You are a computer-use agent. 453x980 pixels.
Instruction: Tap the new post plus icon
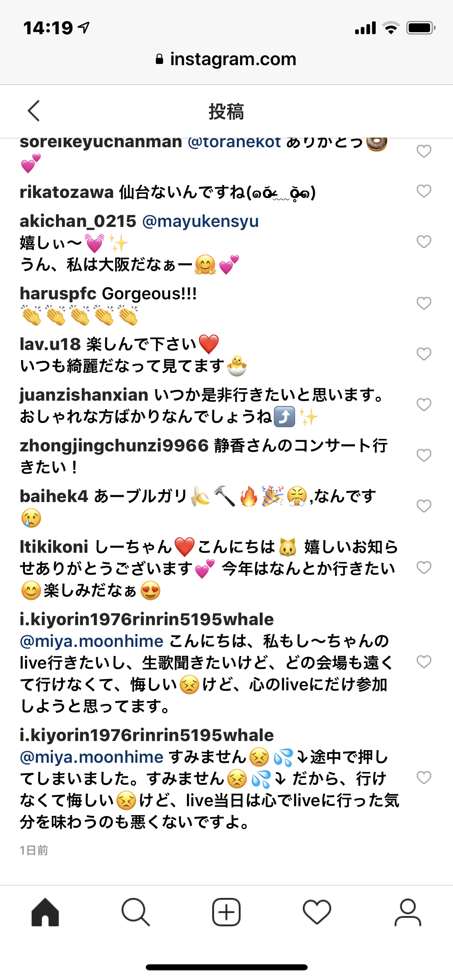click(226, 912)
